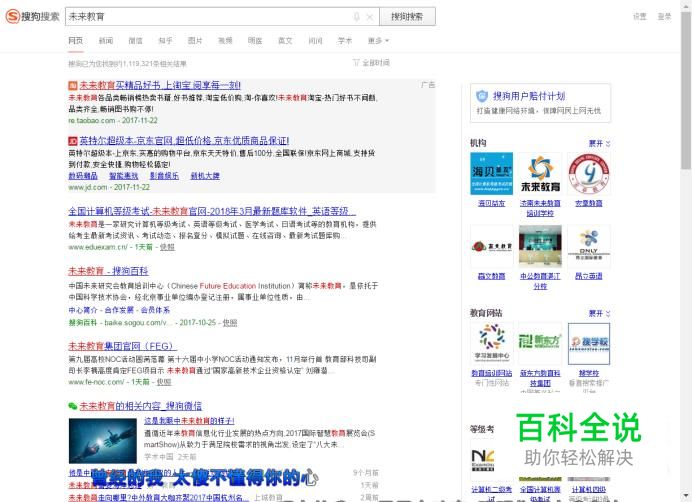Open the 搜狗用户赔付计划 link

[x=529, y=96]
